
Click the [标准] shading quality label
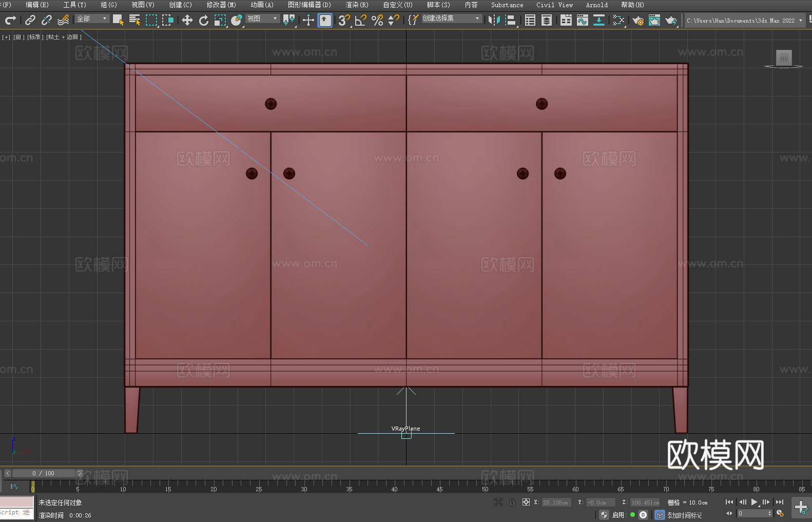coord(35,37)
